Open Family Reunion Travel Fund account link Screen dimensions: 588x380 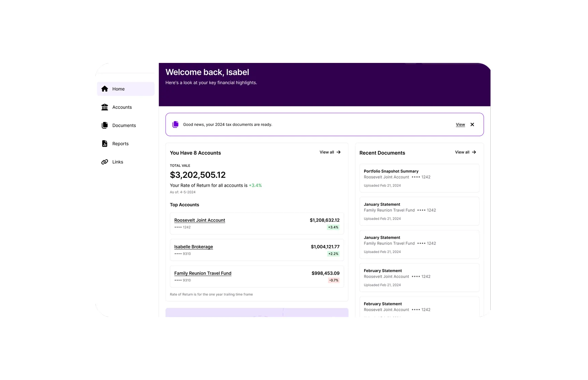pos(202,273)
